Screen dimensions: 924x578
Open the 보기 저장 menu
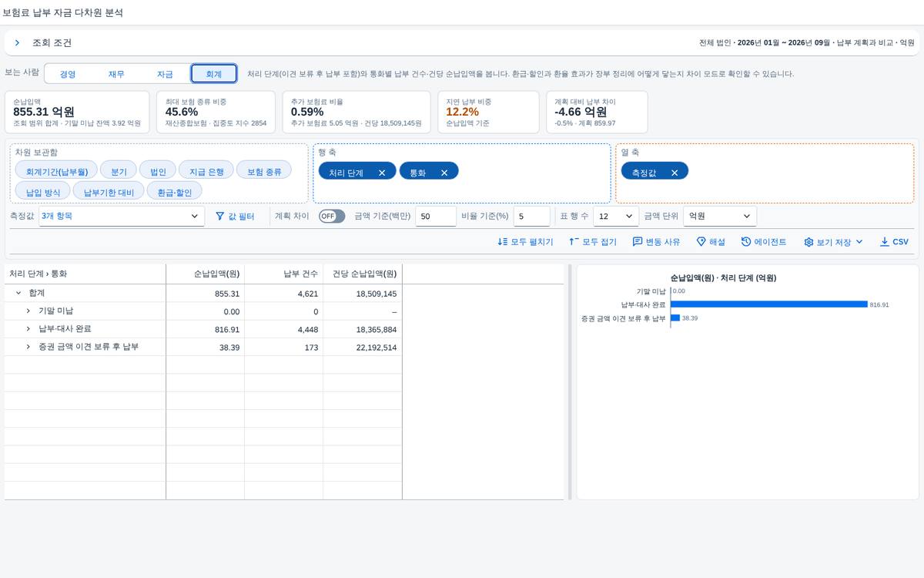coord(833,242)
